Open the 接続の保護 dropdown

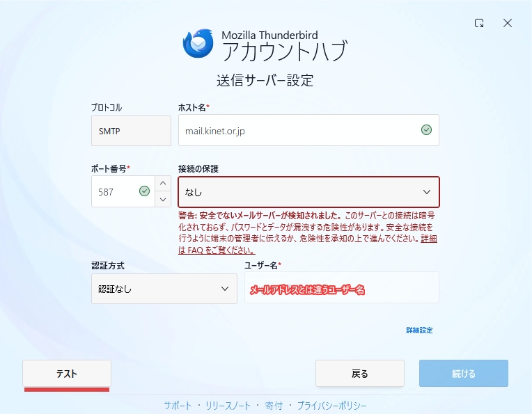coord(308,192)
